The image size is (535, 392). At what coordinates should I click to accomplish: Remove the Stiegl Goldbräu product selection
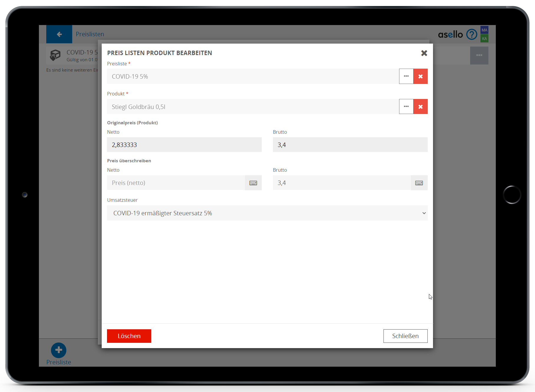coord(420,107)
